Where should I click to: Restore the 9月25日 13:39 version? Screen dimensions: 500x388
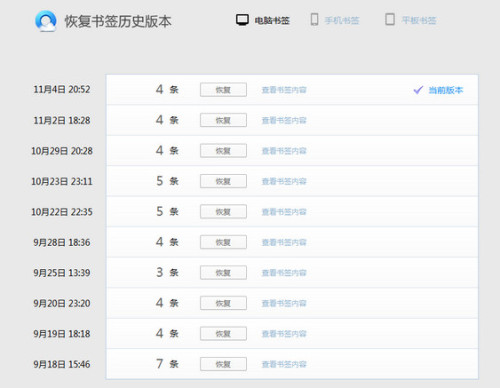[223, 273]
